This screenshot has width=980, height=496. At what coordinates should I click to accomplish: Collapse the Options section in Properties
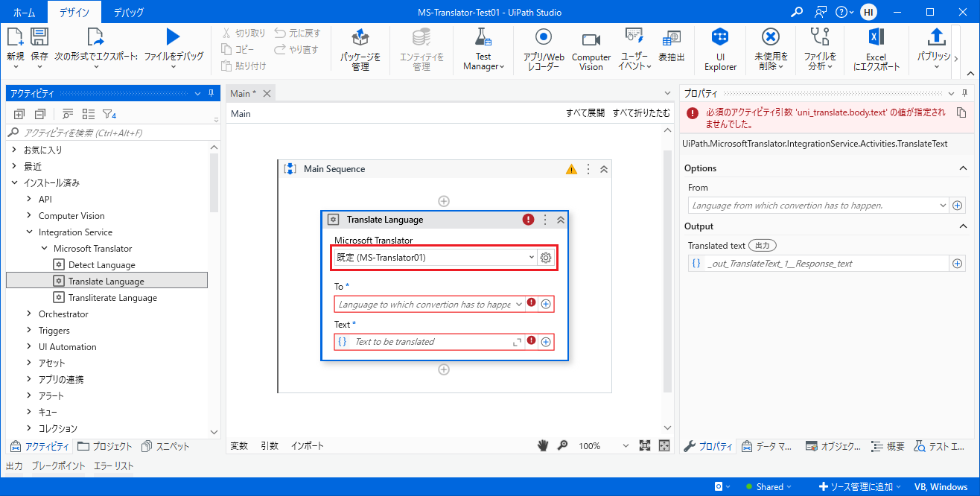tap(962, 168)
